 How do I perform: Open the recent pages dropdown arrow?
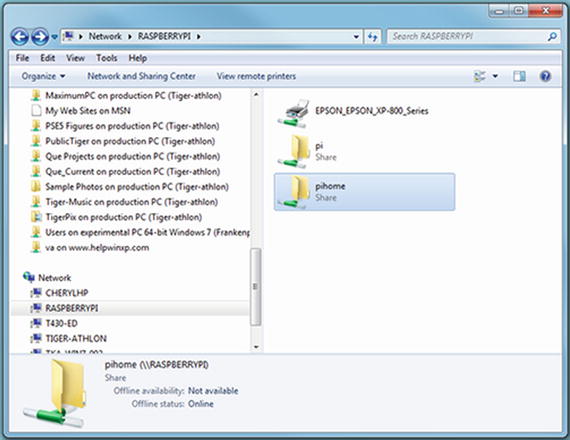tap(55, 37)
